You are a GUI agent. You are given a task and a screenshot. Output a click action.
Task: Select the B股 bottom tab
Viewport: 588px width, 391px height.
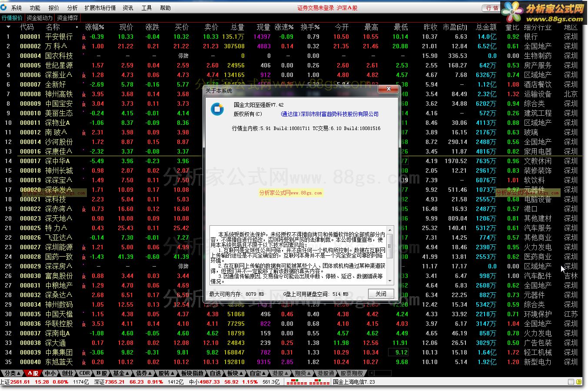101,373
